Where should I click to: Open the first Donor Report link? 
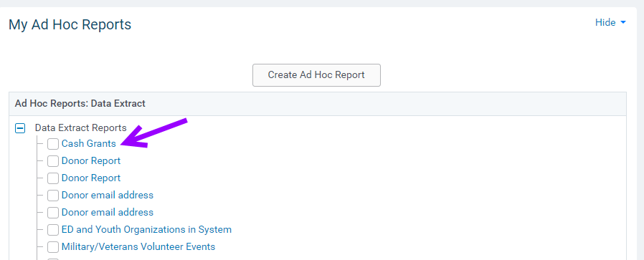(x=91, y=160)
